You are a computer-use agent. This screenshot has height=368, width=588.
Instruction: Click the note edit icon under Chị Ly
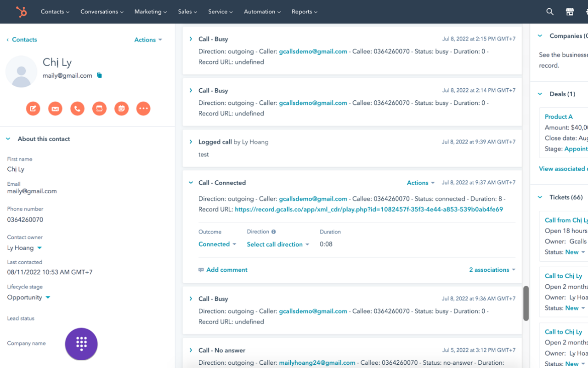click(33, 109)
